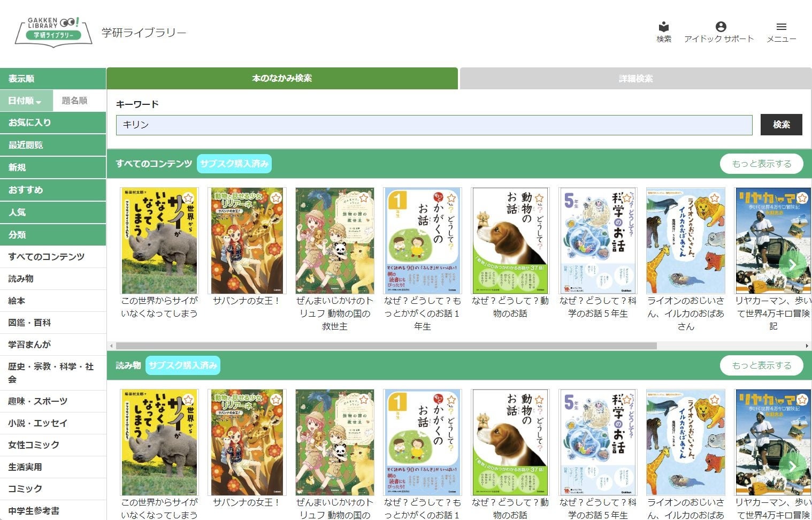Choose 絵本 category in sidebar

coord(53,301)
